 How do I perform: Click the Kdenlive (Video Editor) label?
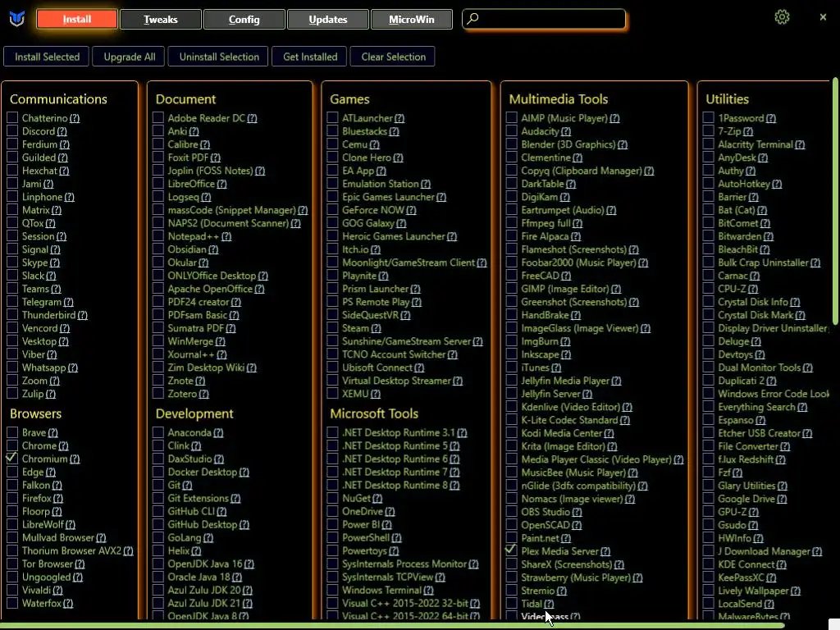571,407
